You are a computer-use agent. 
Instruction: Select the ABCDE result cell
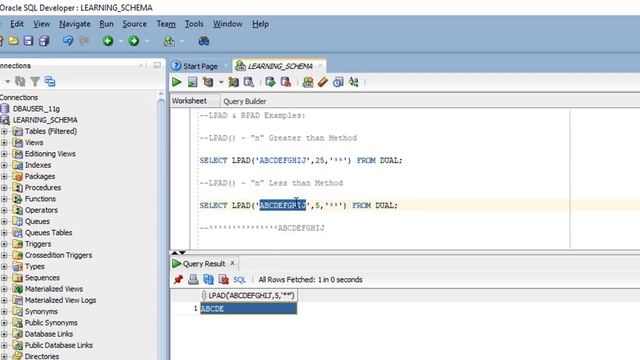pyautogui.click(x=249, y=309)
